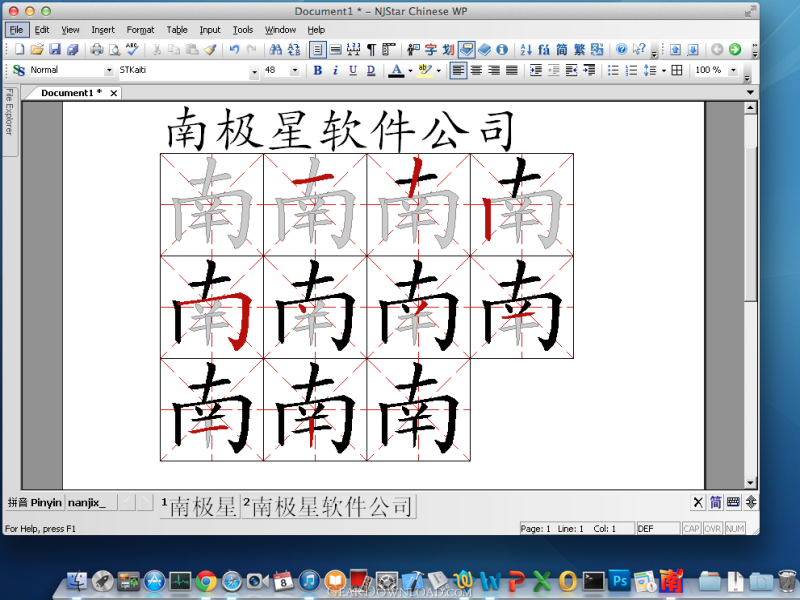Click the blue question mark help icon
The image size is (800, 600).
tap(621, 49)
